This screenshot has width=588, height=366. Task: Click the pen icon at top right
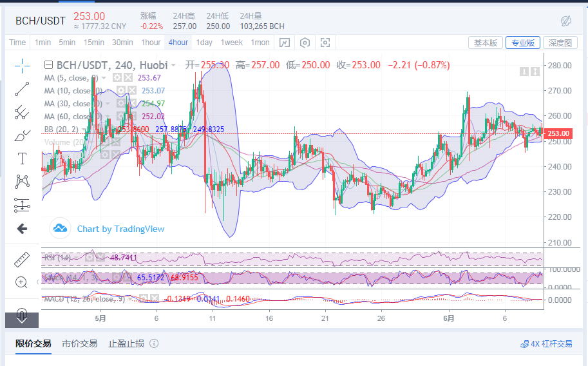566,21
